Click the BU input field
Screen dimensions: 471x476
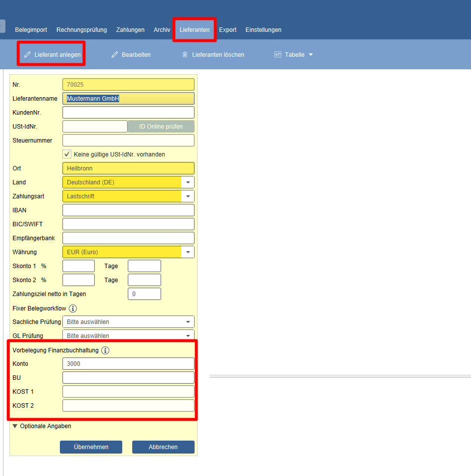pos(128,378)
